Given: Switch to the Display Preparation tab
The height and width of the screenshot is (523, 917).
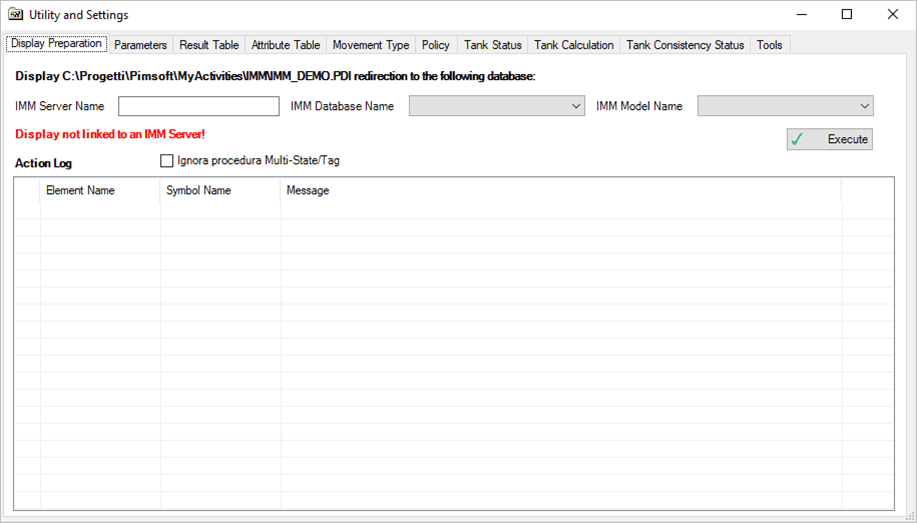Looking at the screenshot, I should (x=57, y=43).
